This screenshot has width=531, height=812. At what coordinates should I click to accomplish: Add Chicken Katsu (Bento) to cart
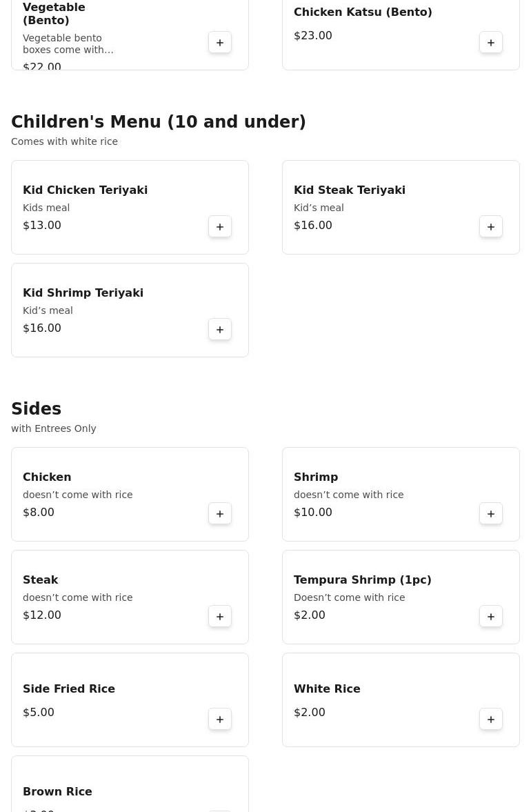click(x=491, y=43)
